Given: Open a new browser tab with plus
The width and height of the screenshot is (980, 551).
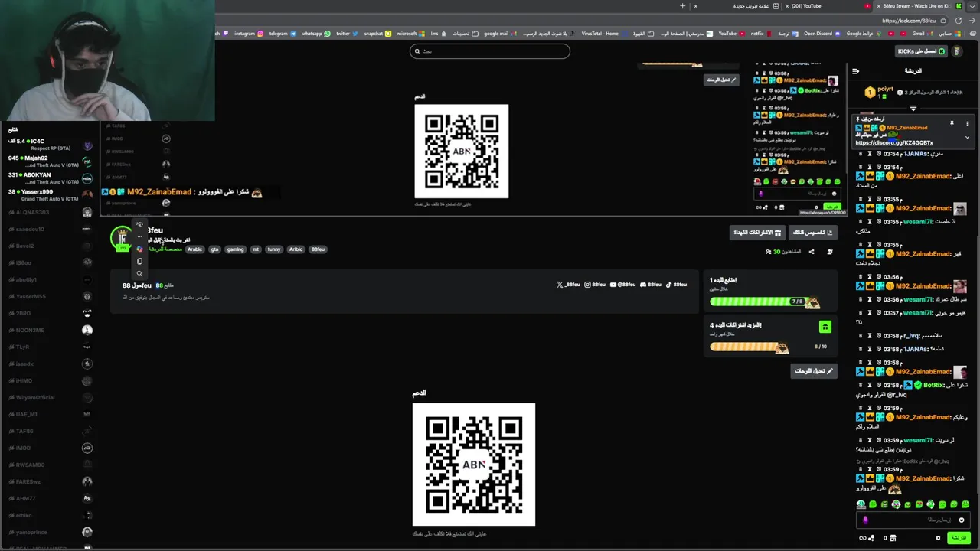Looking at the screenshot, I should pos(683,6).
